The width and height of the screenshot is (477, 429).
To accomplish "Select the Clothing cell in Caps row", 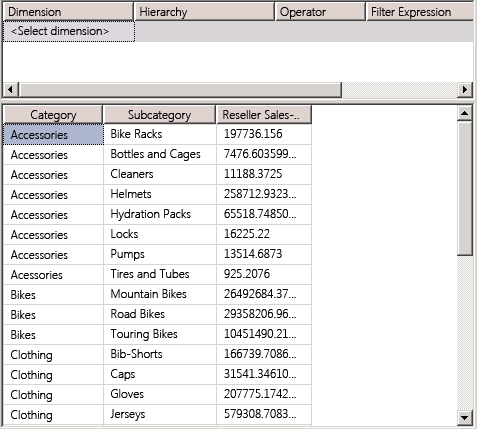I will [53, 374].
